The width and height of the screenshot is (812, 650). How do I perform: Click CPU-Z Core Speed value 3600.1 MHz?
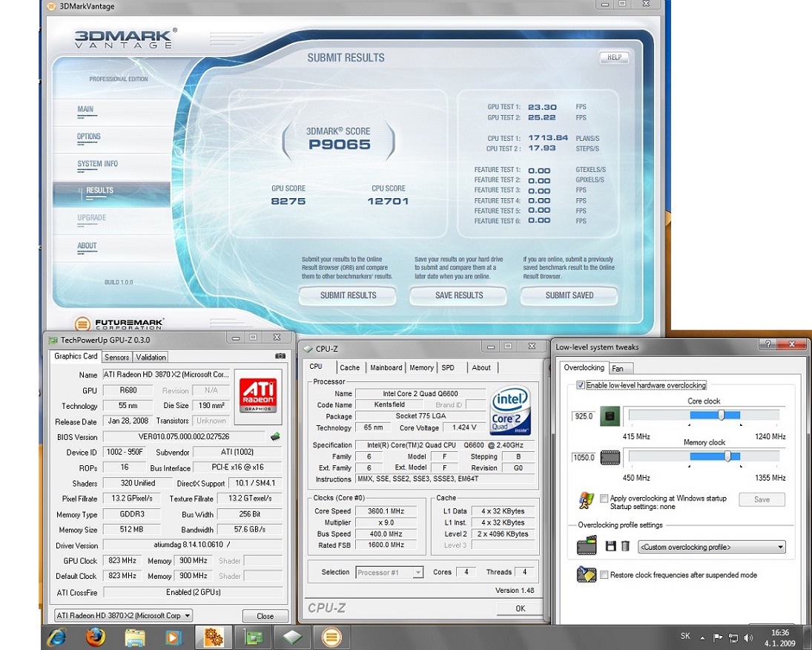tap(386, 511)
